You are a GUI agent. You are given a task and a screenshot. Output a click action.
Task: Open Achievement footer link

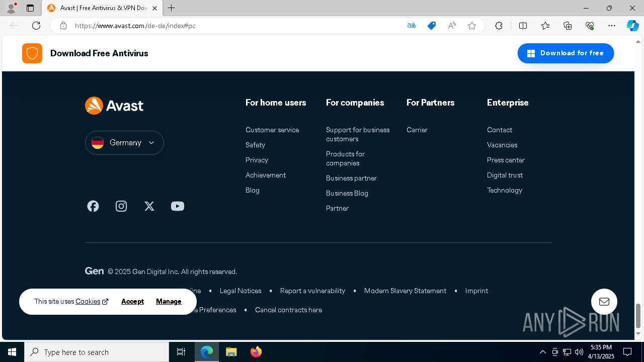tap(266, 175)
